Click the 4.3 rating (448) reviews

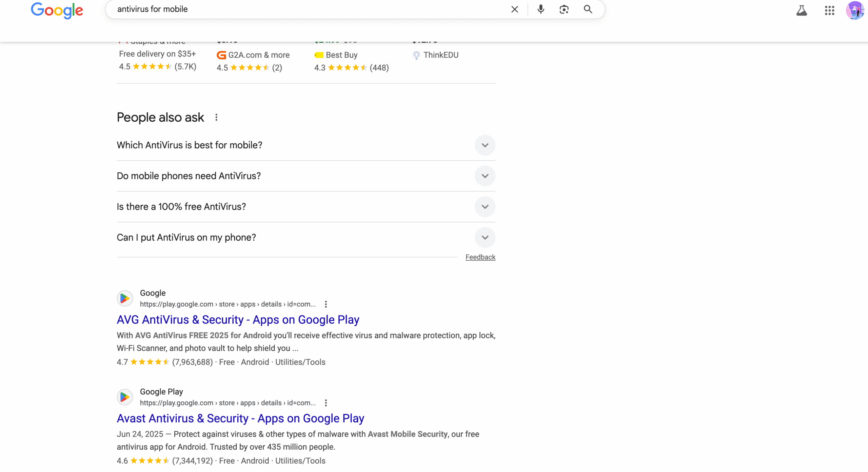pyautogui.click(x=351, y=68)
